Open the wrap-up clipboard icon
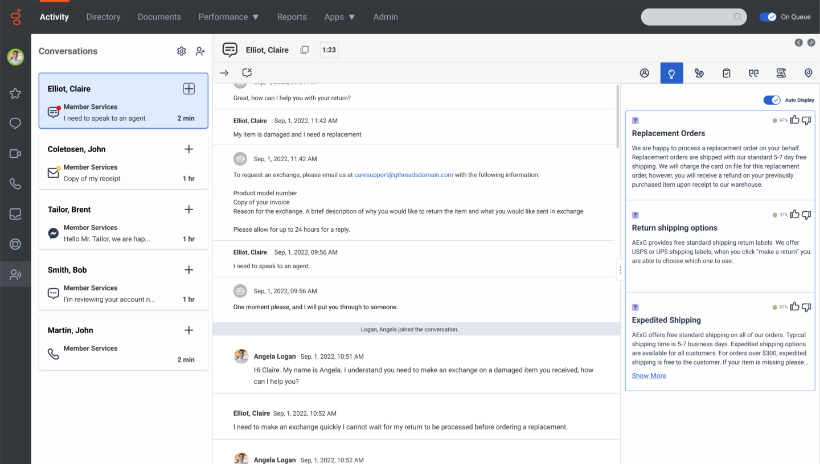Image resolution: width=820 pixels, height=464 pixels. point(726,73)
